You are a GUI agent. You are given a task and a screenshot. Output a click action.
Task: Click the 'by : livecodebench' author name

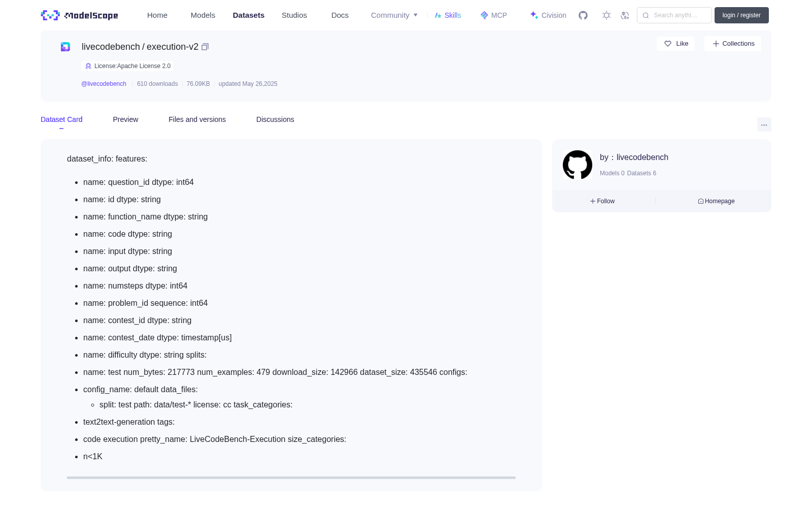634,157
